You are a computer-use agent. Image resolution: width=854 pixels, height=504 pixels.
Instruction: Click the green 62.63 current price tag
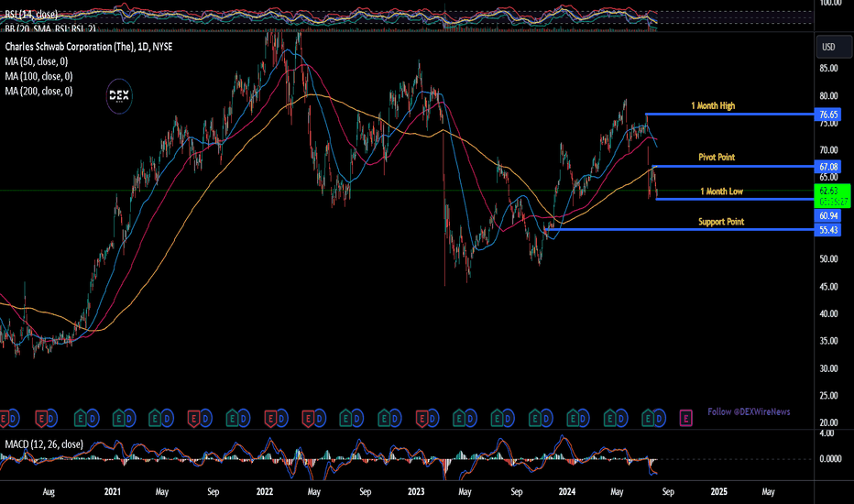coord(832,195)
